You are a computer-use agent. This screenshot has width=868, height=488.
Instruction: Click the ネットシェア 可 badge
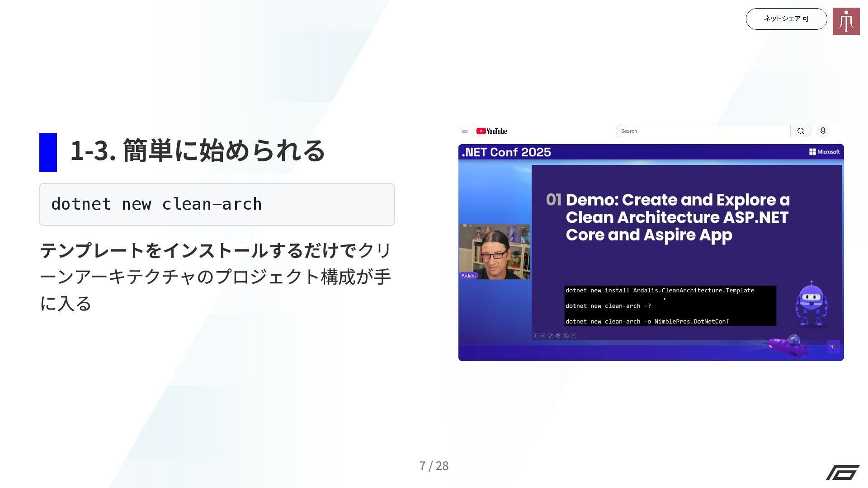(786, 19)
